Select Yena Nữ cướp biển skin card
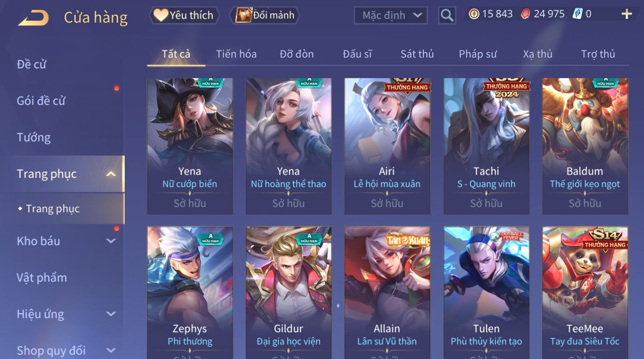This screenshot has width=644, height=359. (190, 146)
